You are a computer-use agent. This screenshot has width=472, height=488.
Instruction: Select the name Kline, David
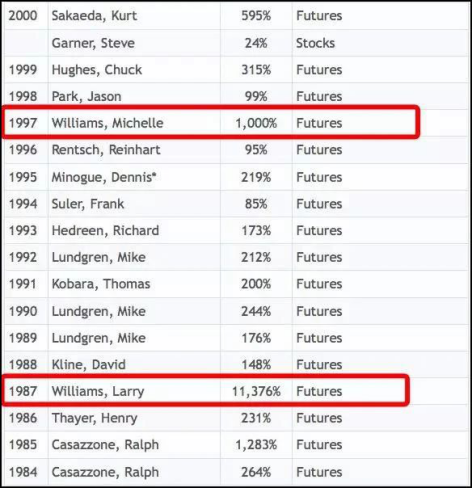click(x=88, y=364)
